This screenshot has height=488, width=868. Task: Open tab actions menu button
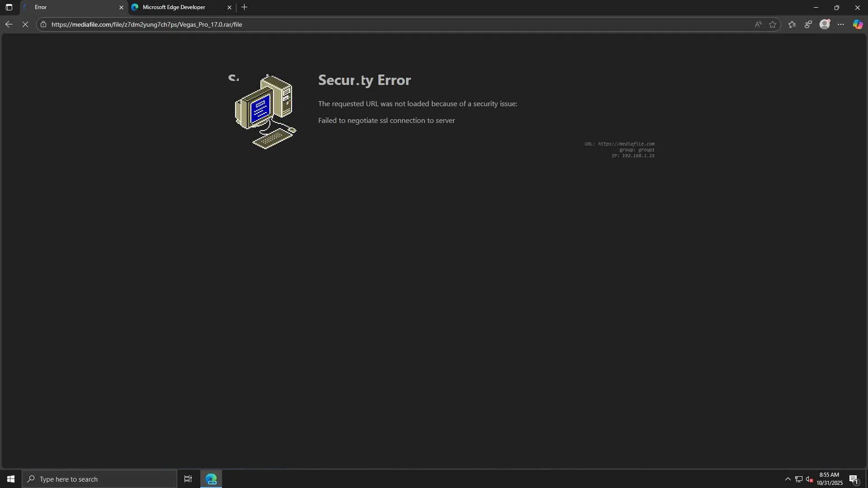point(9,7)
